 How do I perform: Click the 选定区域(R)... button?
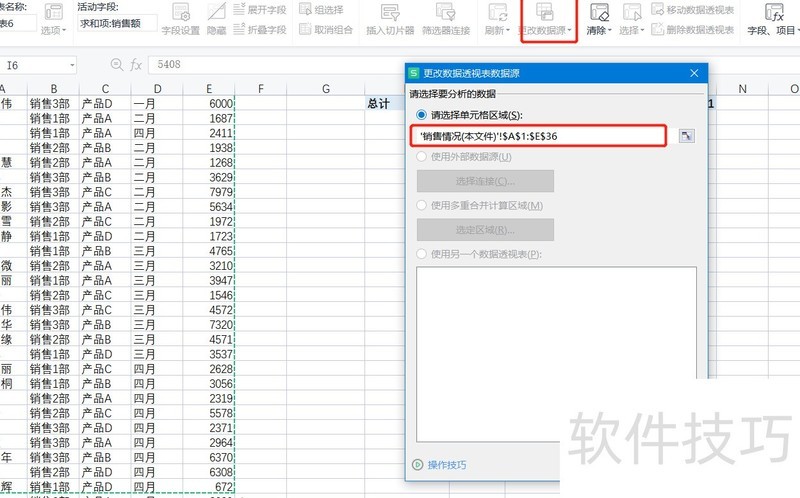point(485,230)
